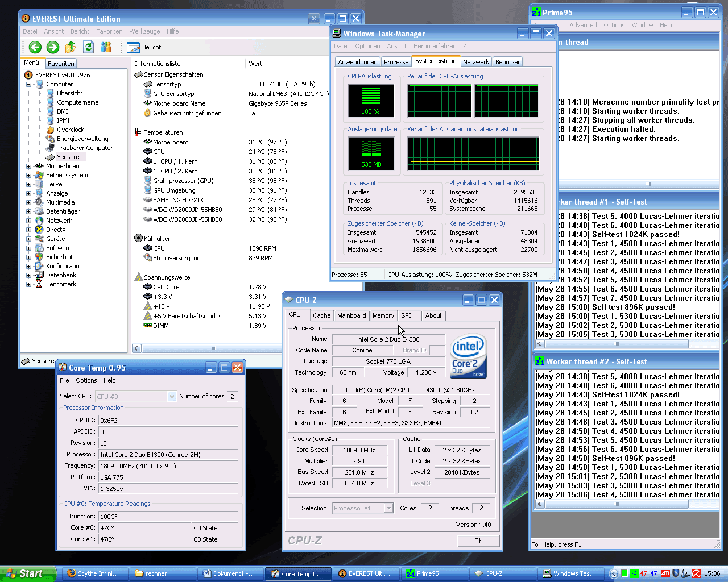This screenshot has width=728, height=582.
Task: Open the Memory tab in CPU-Z
Action: click(x=383, y=315)
